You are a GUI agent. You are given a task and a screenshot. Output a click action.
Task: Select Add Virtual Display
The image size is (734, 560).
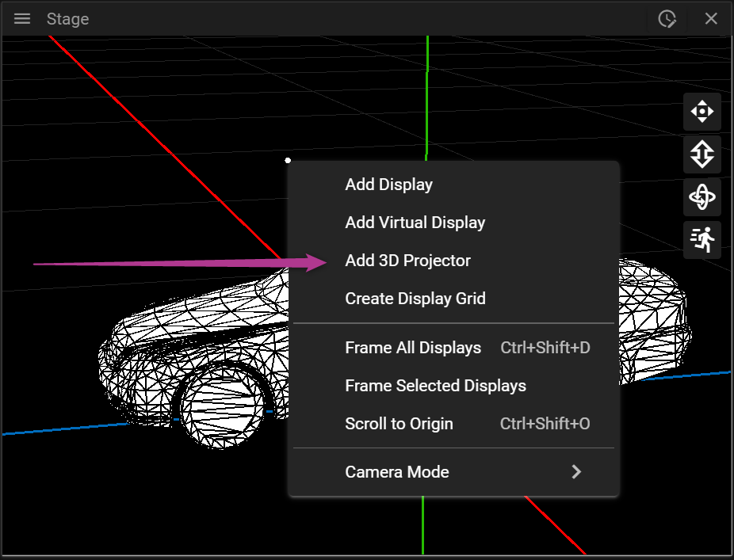pyautogui.click(x=415, y=223)
